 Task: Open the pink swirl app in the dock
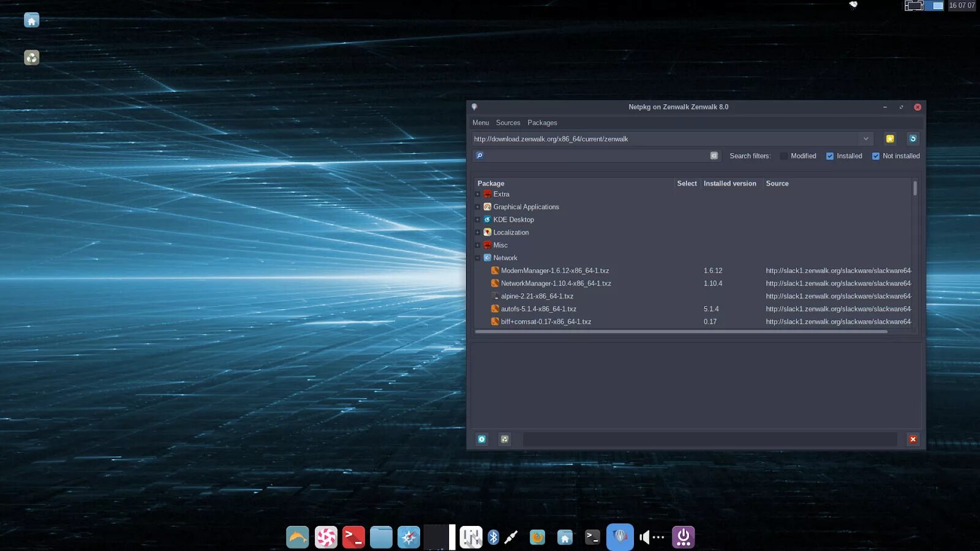click(x=326, y=538)
